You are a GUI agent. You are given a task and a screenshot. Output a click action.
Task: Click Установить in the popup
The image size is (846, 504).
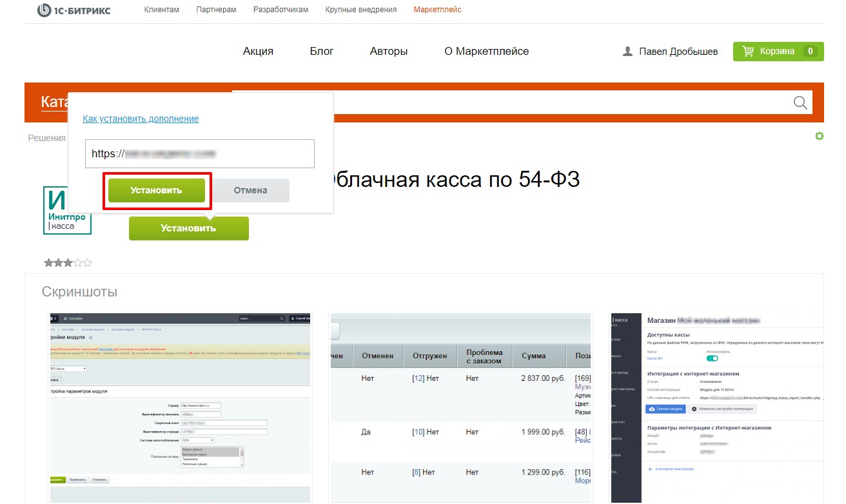point(157,190)
